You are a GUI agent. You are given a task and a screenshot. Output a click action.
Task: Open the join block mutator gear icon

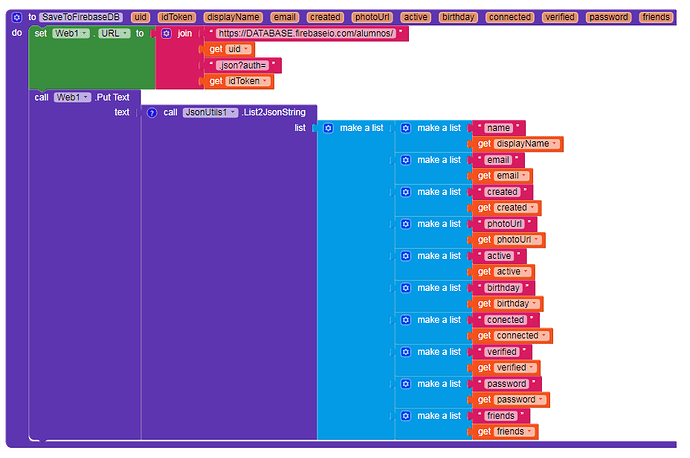[166, 33]
